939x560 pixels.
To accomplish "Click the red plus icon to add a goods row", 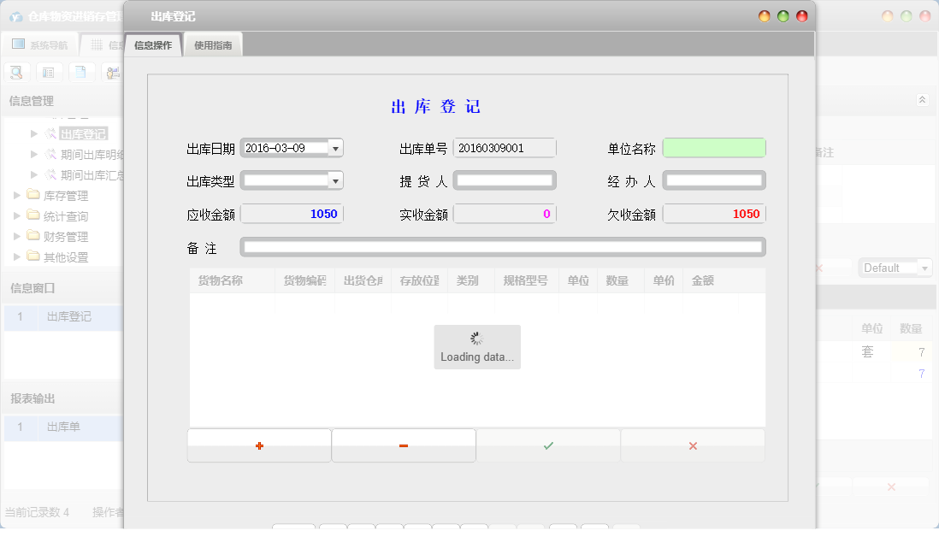I will pos(258,445).
